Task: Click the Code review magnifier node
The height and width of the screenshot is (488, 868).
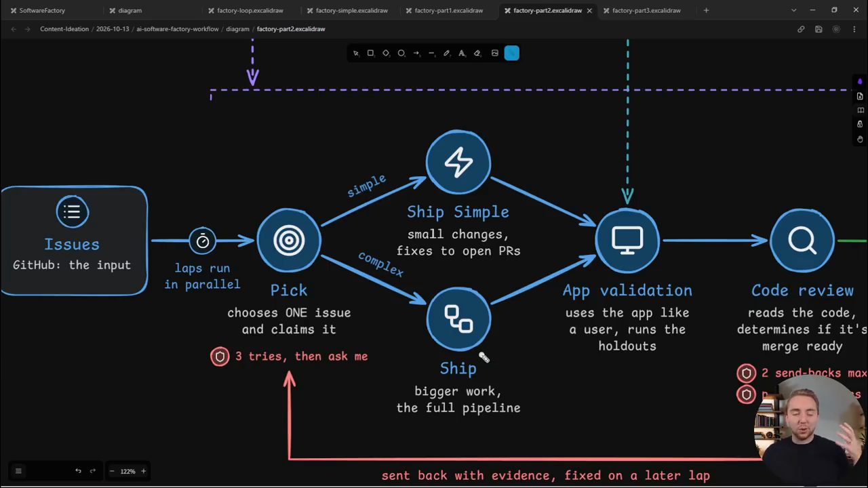Action: (802, 240)
